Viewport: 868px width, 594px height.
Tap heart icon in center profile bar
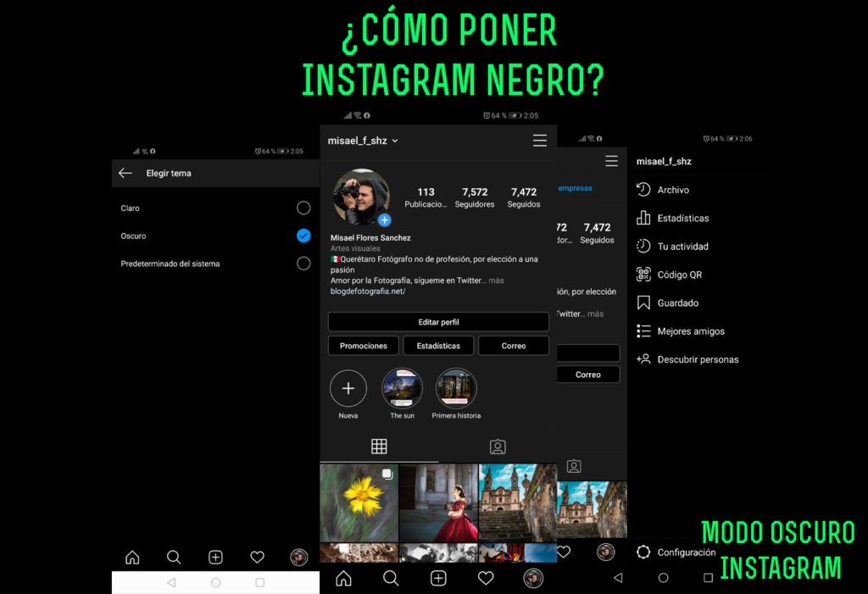pos(486,579)
